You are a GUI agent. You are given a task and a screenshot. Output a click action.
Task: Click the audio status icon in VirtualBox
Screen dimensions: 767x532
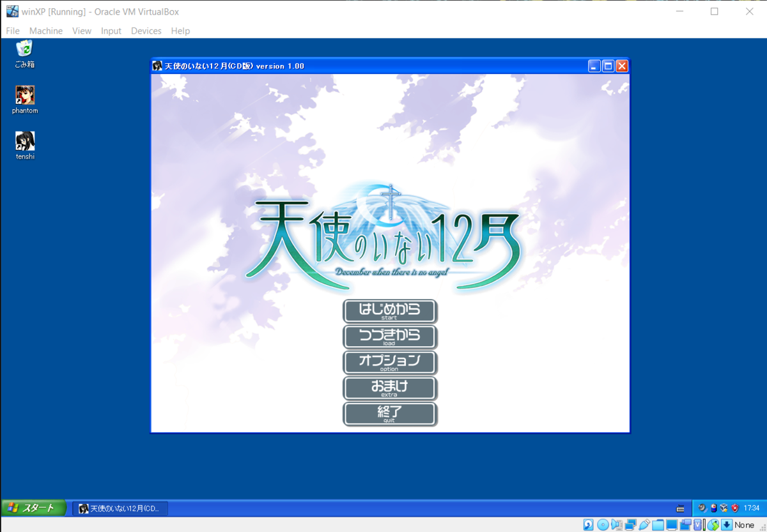coord(617,525)
